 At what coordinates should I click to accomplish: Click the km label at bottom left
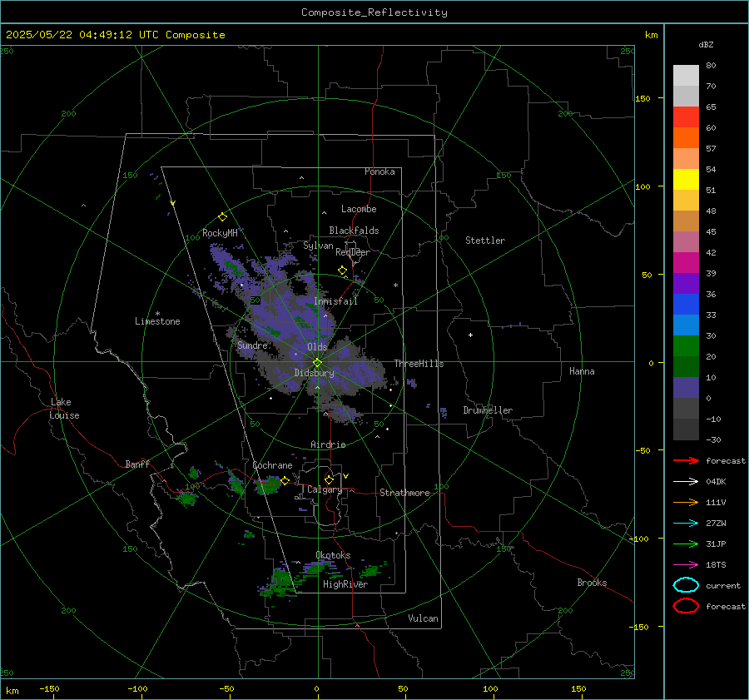point(12,691)
